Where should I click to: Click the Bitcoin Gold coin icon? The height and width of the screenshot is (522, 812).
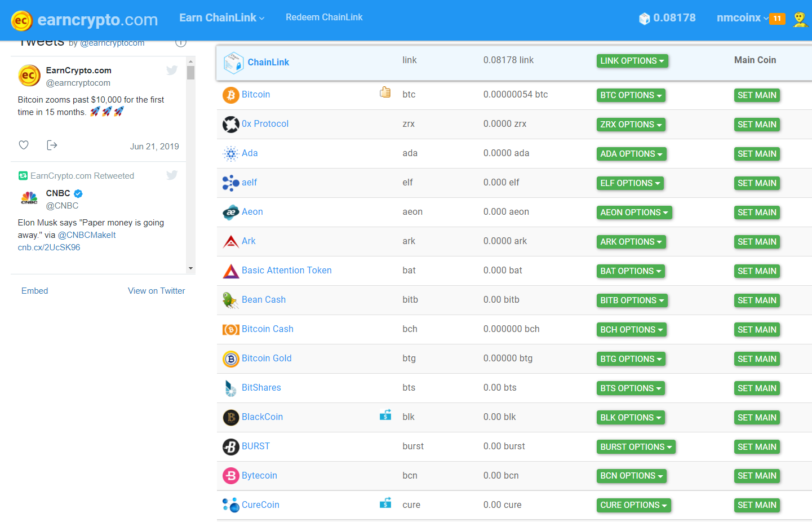point(230,359)
